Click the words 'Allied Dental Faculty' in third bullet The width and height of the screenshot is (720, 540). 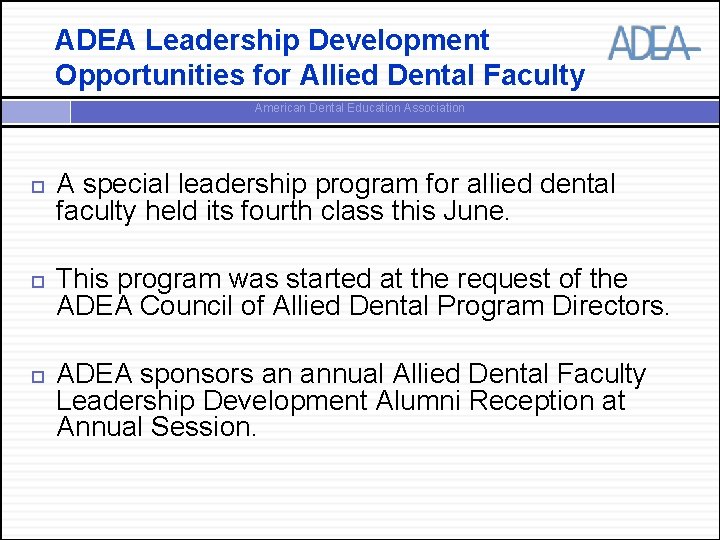[519, 374]
